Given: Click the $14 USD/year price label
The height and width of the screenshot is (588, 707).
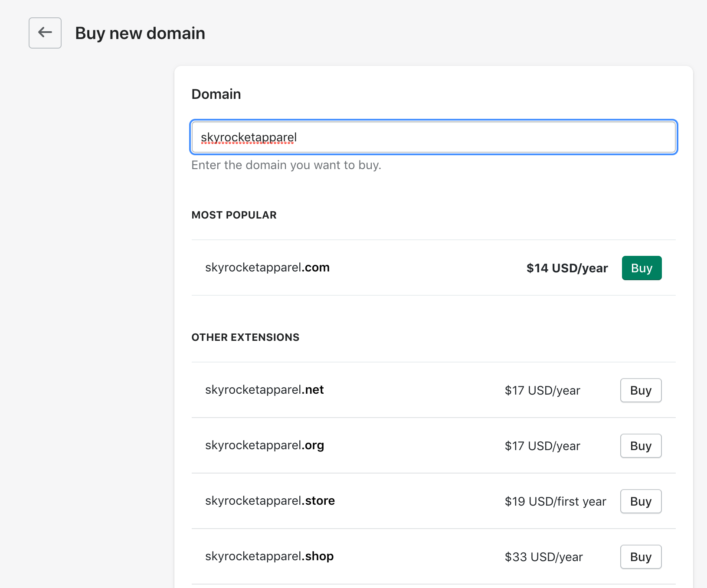Looking at the screenshot, I should pos(567,268).
